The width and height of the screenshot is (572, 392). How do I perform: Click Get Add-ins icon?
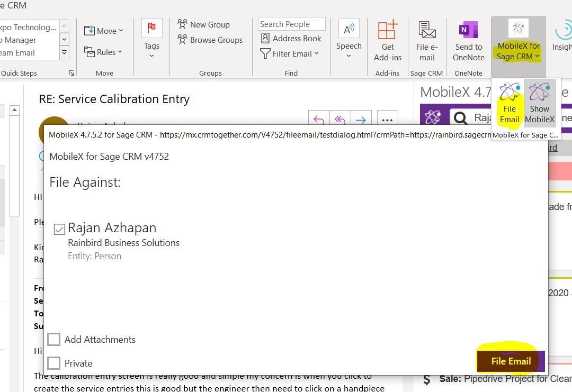click(x=387, y=30)
